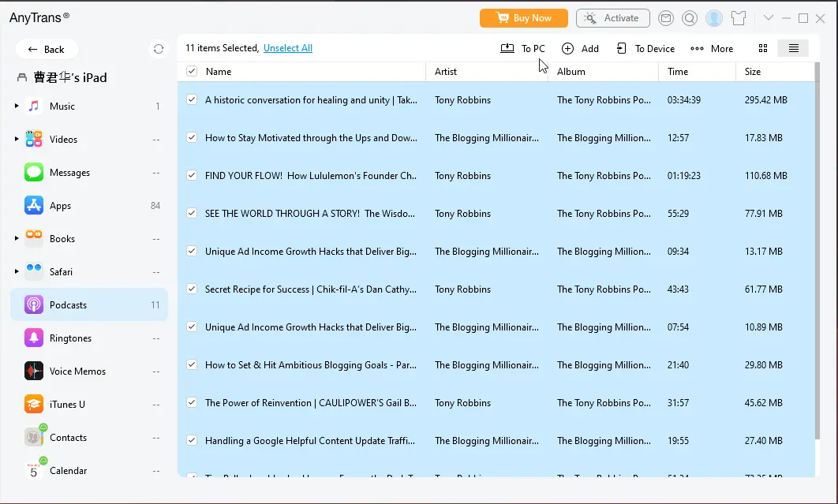Switch to list view layout
The width and height of the screenshot is (838, 504).
point(793,48)
